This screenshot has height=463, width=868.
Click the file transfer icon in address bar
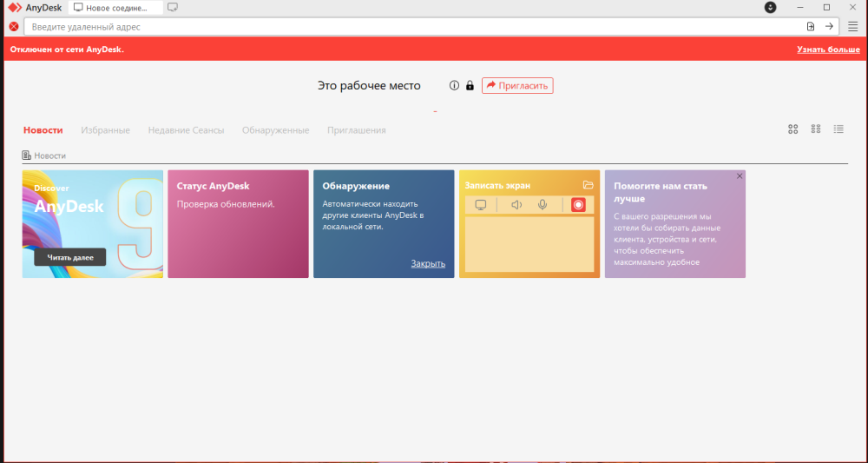[x=811, y=27]
